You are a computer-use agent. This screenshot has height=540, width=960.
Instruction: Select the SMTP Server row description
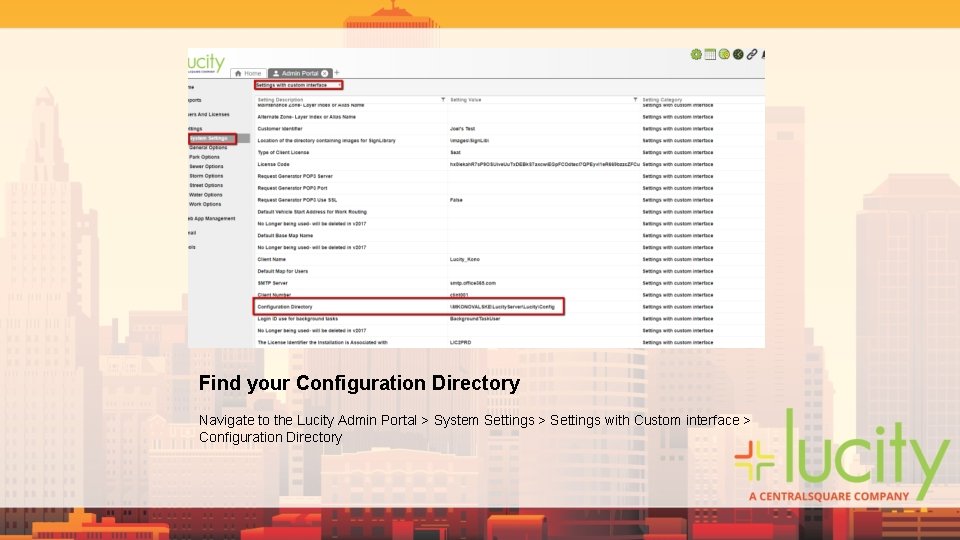[272, 283]
